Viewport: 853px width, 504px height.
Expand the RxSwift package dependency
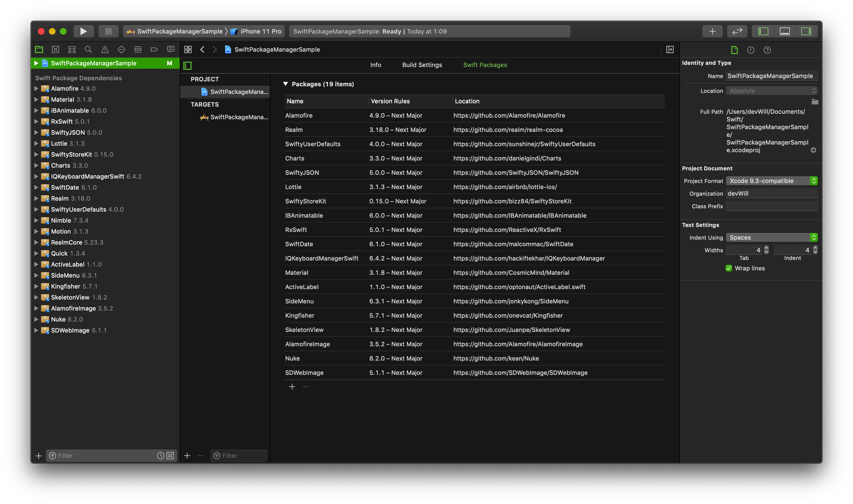(x=36, y=121)
